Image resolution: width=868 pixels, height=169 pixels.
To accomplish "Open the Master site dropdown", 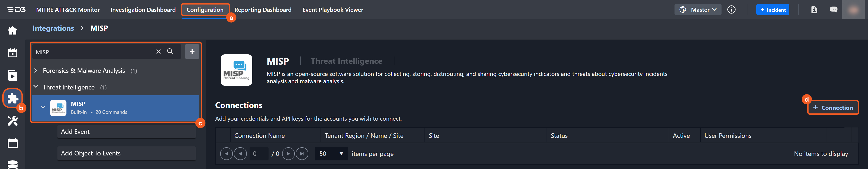I will (x=698, y=10).
